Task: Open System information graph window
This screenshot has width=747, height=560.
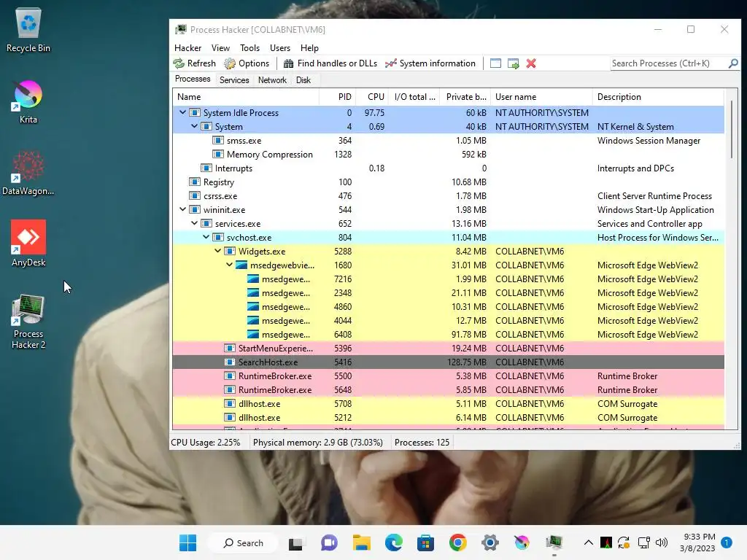Action: (x=430, y=63)
